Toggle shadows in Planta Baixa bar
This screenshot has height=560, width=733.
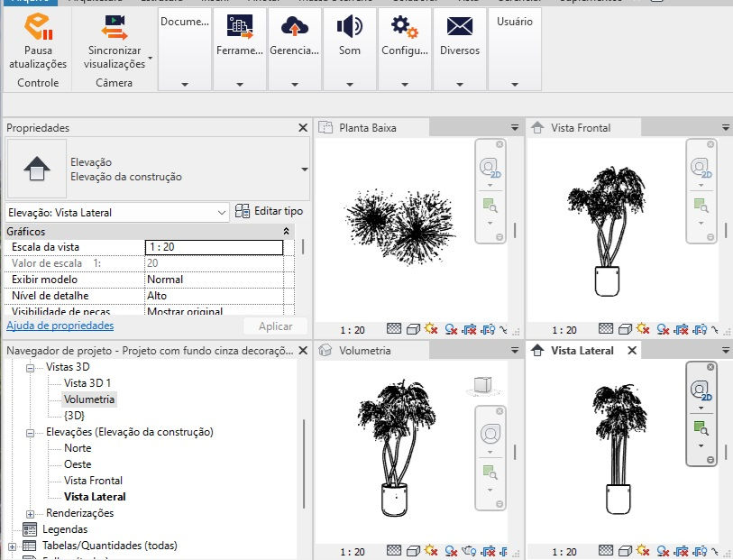tap(451, 329)
